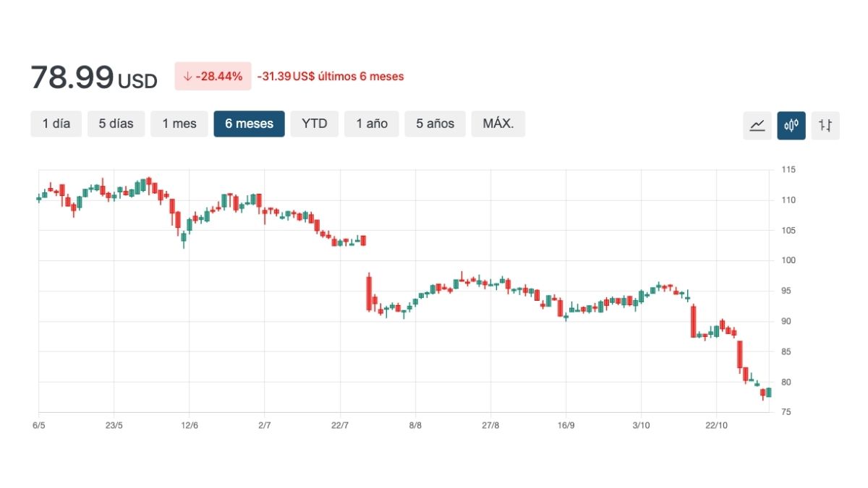
Task: Click the 6/5 start date axis label
Action: pos(39,425)
